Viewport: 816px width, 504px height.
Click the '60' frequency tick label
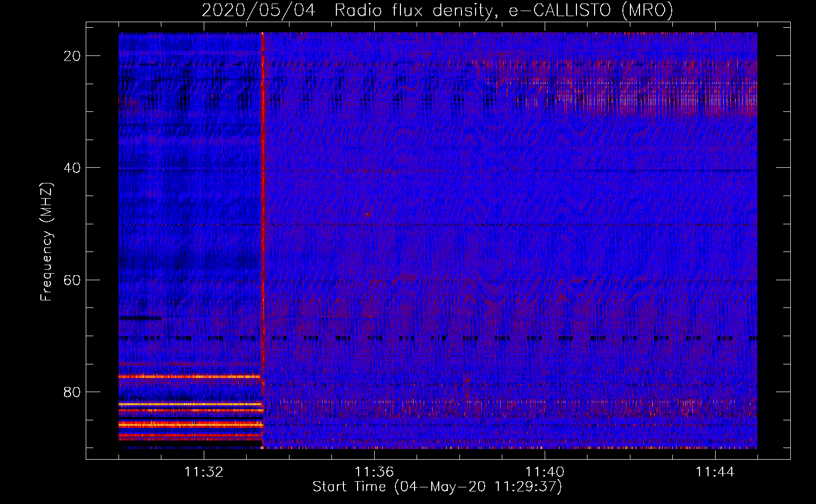pyautogui.click(x=73, y=280)
